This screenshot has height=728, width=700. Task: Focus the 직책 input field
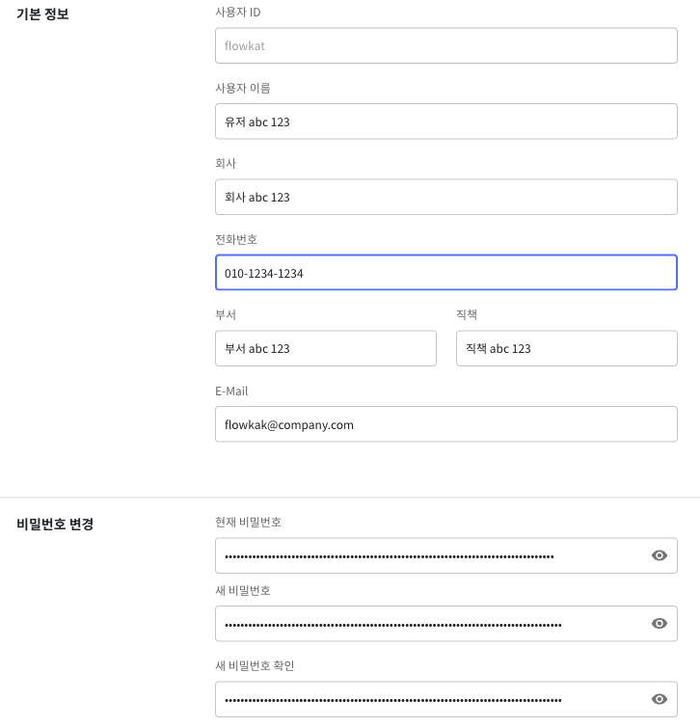tap(566, 348)
